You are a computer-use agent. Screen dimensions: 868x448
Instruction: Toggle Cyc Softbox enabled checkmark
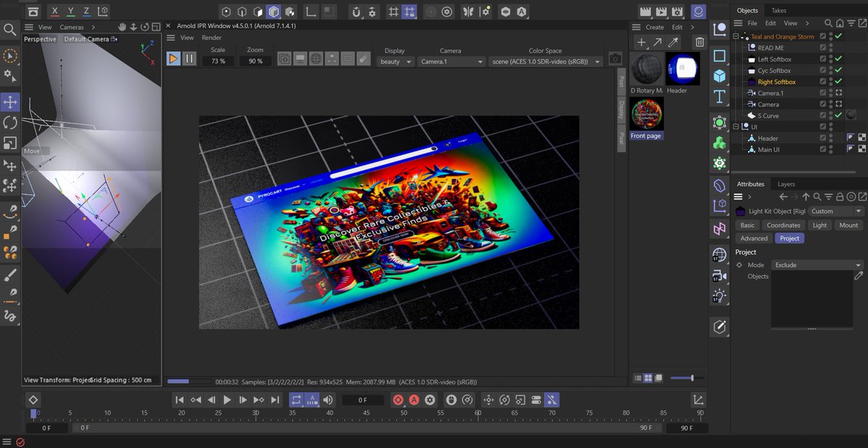click(838, 71)
